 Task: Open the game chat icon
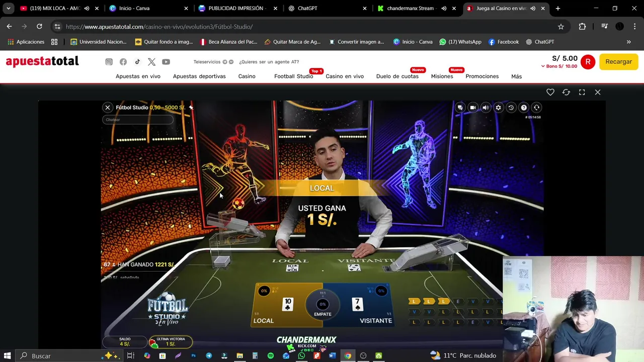(460, 108)
